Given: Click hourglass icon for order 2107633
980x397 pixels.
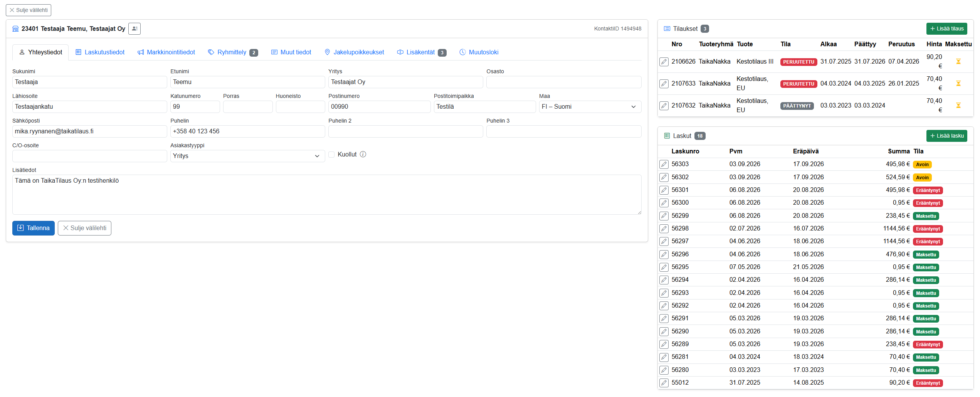Looking at the screenshot, I should tap(958, 83).
